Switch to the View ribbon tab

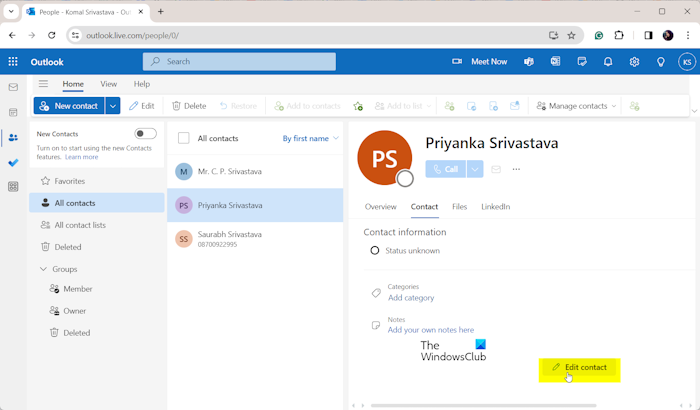coord(108,84)
